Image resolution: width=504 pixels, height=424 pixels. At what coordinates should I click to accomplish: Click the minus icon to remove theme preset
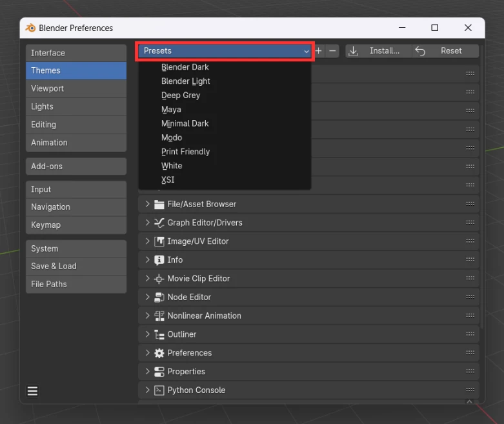[x=332, y=51]
